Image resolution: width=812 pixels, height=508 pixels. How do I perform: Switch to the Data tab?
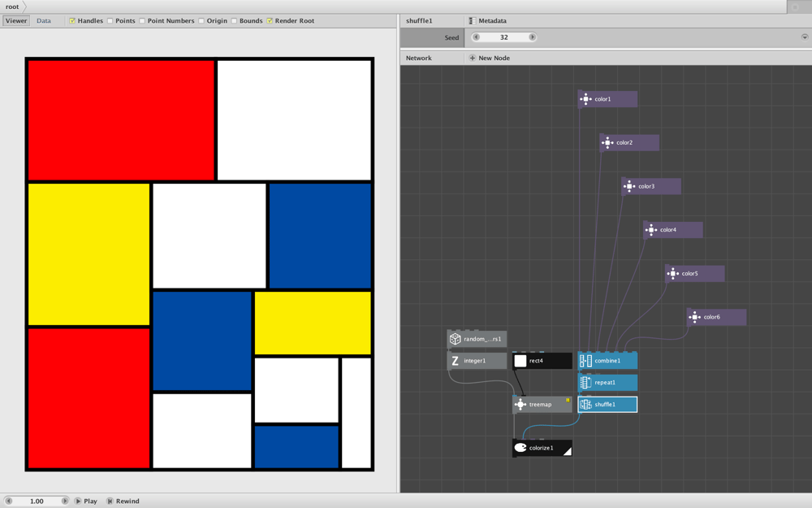coord(44,21)
